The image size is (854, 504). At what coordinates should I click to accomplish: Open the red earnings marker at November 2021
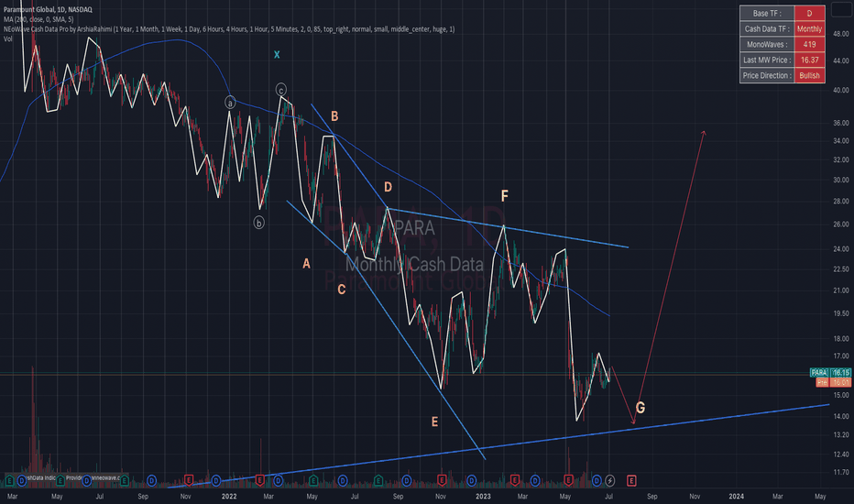(189, 480)
